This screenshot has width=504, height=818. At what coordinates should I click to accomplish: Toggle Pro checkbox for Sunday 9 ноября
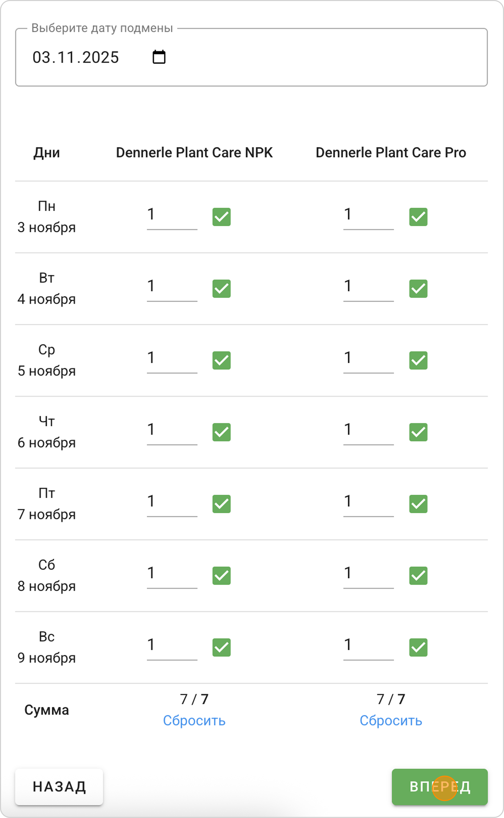[x=418, y=647]
